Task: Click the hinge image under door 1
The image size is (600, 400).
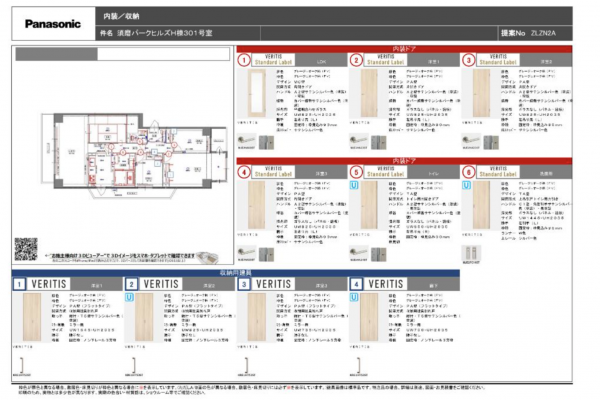Action: [266, 142]
